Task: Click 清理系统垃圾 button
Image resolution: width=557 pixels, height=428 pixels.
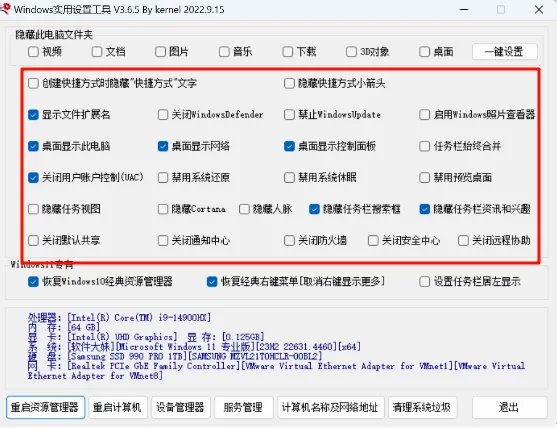Action: pyautogui.click(x=422, y=407)
